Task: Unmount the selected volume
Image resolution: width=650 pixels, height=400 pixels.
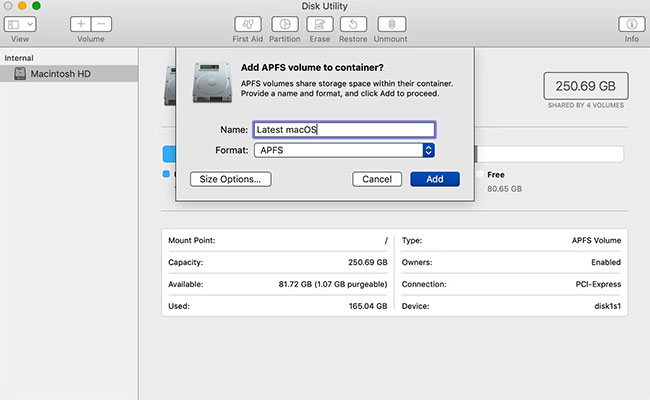Action: (x=391, y=24)
